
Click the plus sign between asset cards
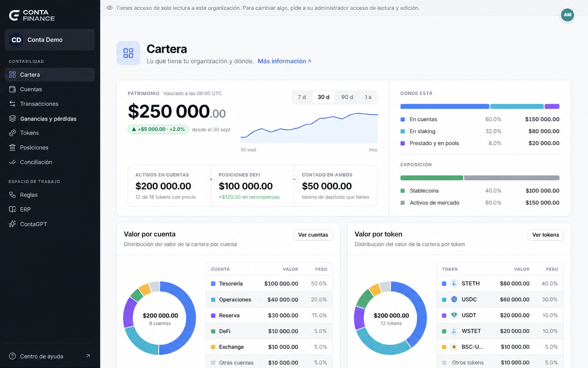point(211,179)
